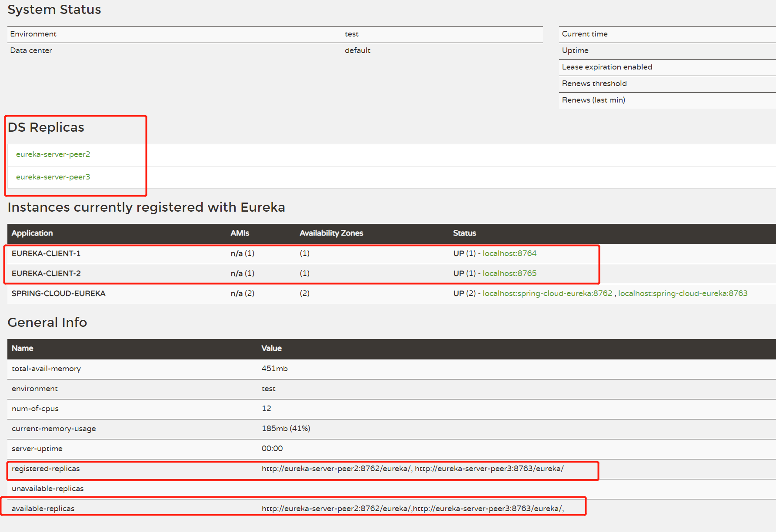Click the Value column header in General Info

coord(272,348)
